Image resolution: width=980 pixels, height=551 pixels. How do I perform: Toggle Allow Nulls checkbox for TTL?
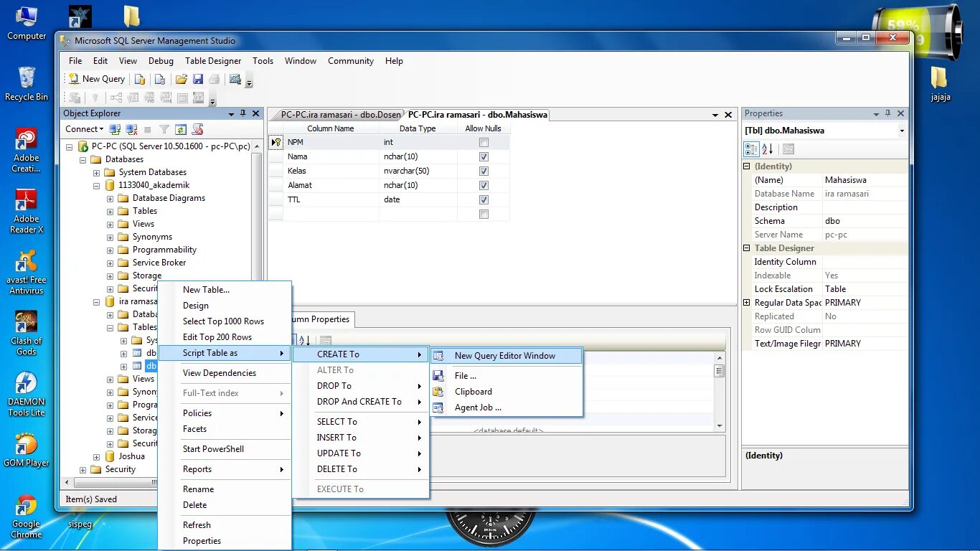(484, 199)
